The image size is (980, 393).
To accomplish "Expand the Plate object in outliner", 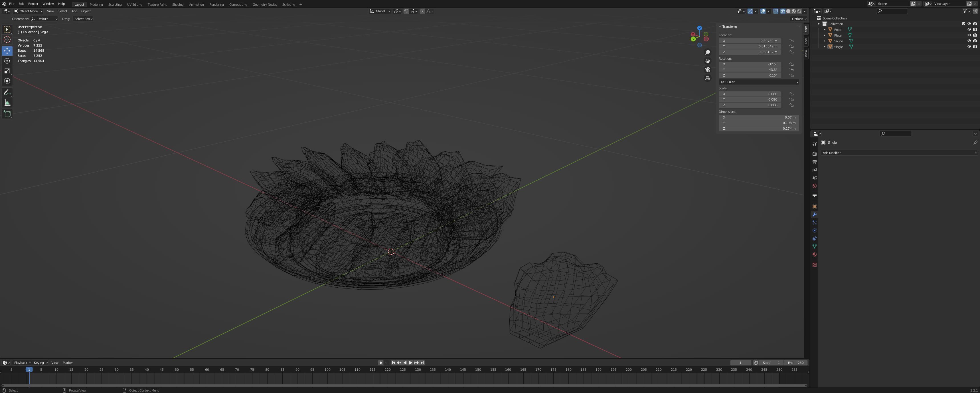I will click(824, 35).
